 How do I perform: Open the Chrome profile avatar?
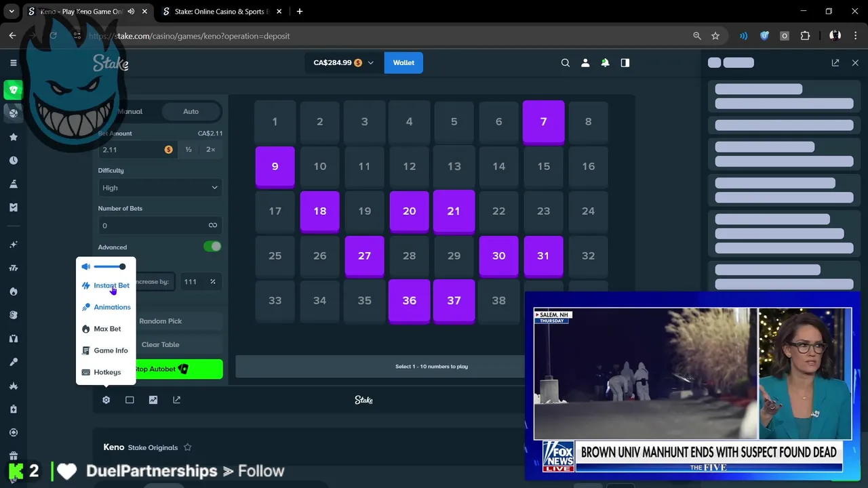[x=835, y=36]
